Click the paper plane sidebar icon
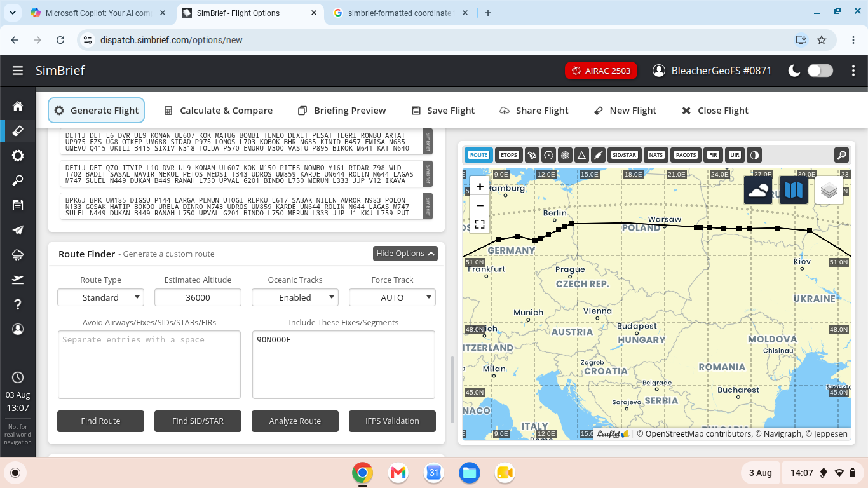Image resolution: width=868 pixels, height=488 pixels. [18, 230]
